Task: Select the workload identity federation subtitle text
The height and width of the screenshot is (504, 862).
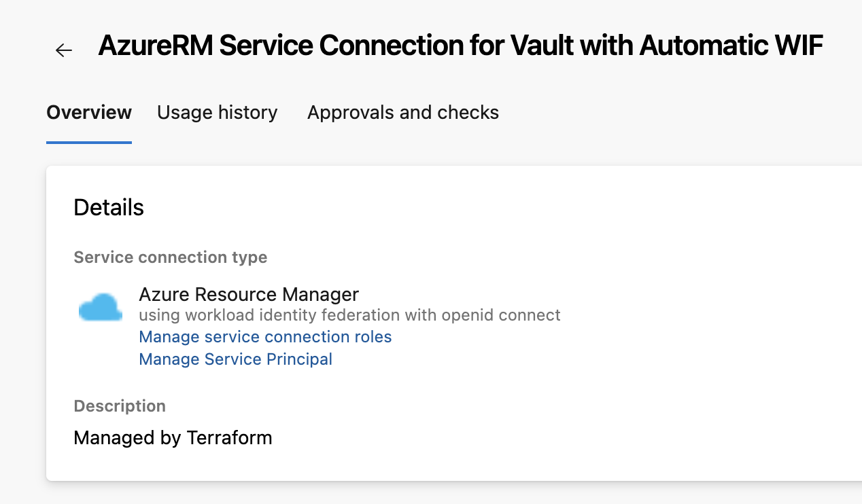Action: pyautogui.click(x=349, y=314)
